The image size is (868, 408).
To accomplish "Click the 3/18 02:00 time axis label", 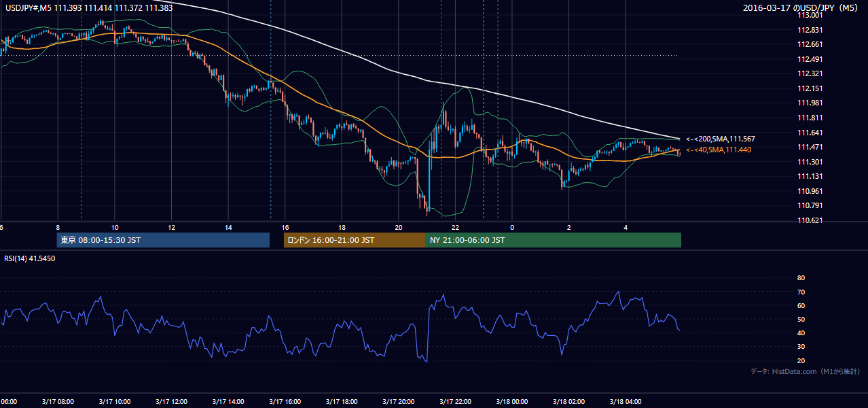I will 568,401.
